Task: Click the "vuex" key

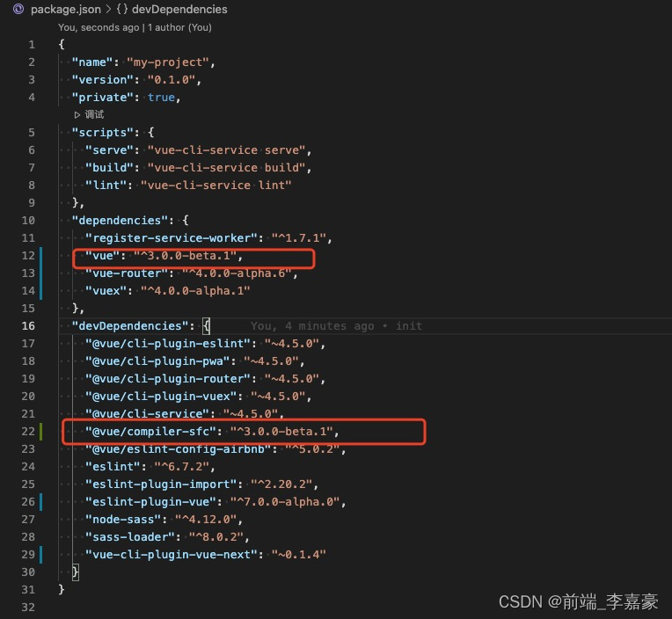Action: 106,291
